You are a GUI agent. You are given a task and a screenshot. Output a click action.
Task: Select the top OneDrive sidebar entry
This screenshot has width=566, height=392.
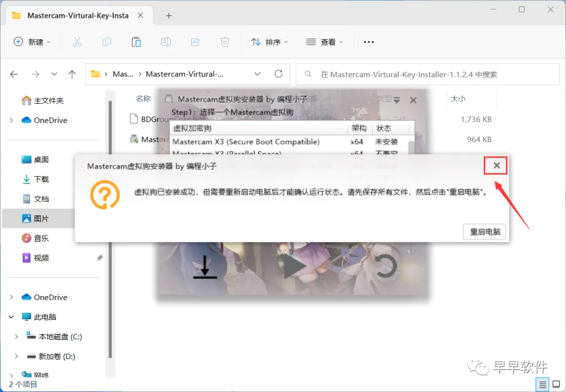pyautogui.click(x=45, y=120)
